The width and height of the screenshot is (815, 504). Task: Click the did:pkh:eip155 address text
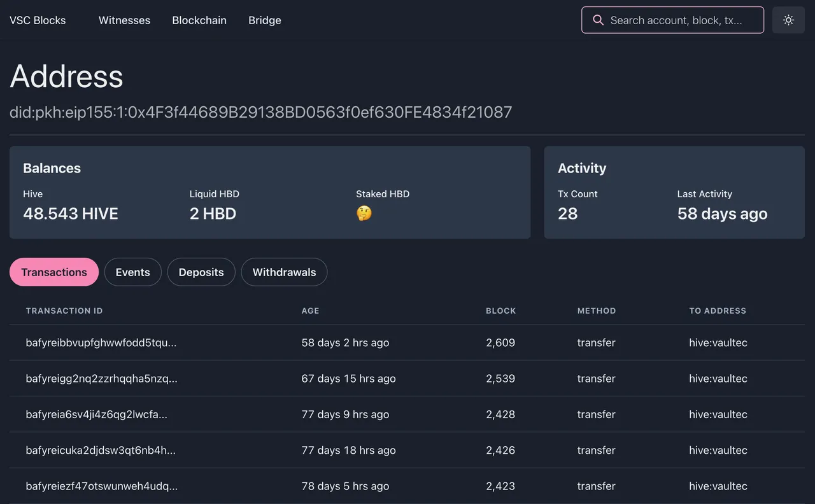coord(261,112)
